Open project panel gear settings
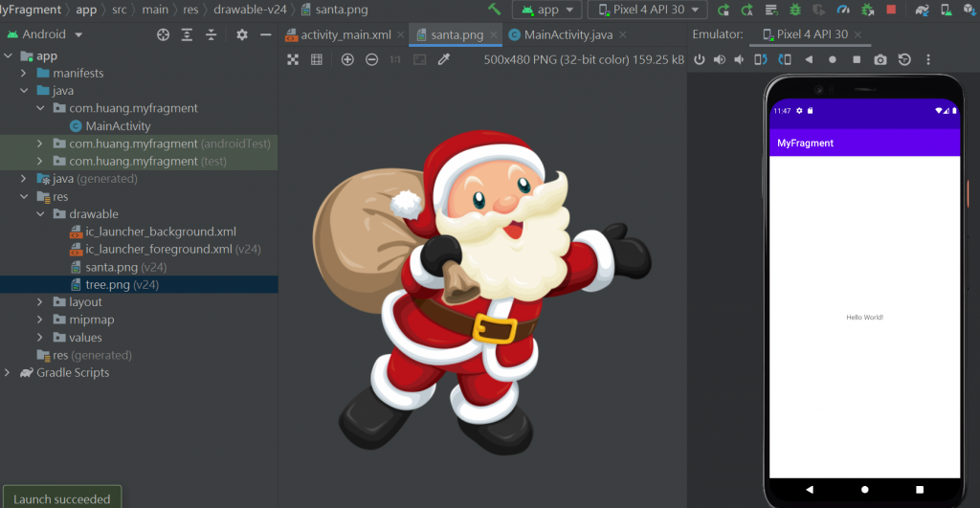 (242, 35)
